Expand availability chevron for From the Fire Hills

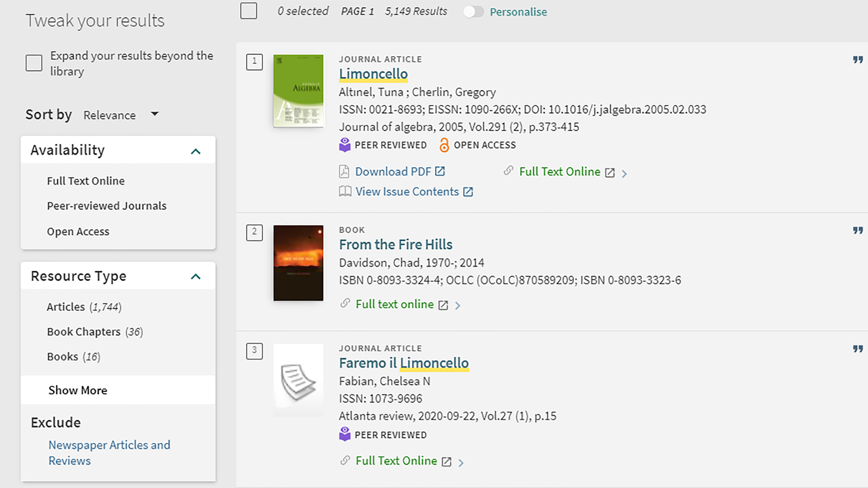coord(458,306)
